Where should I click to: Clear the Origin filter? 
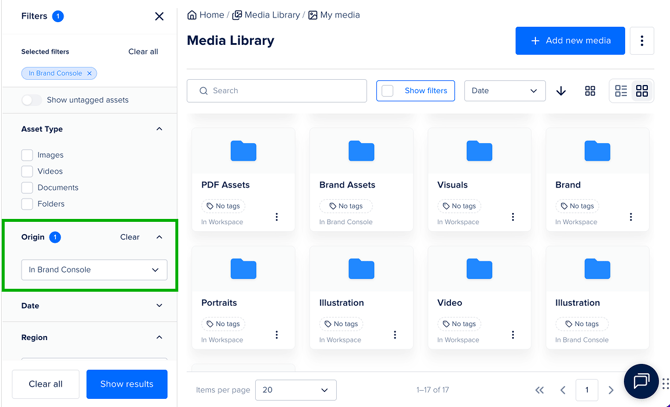(129, 237)
